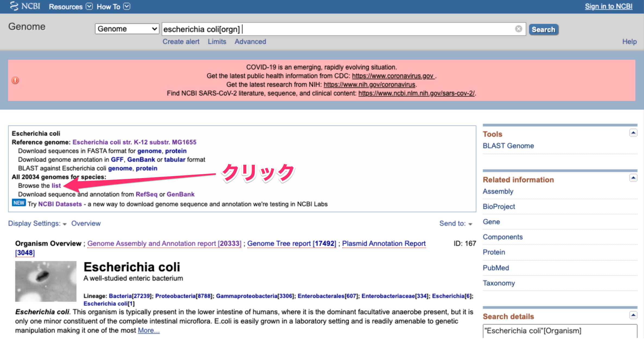The width and height of the screenshot is (644, 349).
Task: Click the red COVID alert warning icon
Action: (15, 80)
